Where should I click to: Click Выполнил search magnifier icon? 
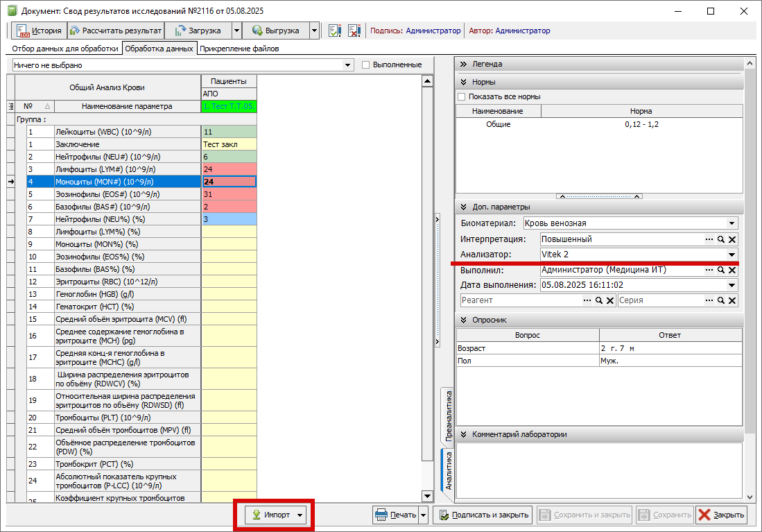(721, 270)
